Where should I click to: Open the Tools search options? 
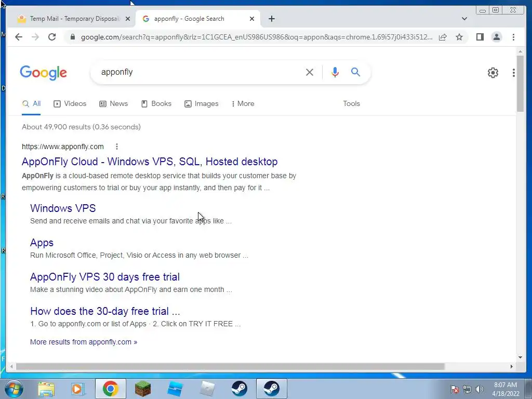pos(352,104)
